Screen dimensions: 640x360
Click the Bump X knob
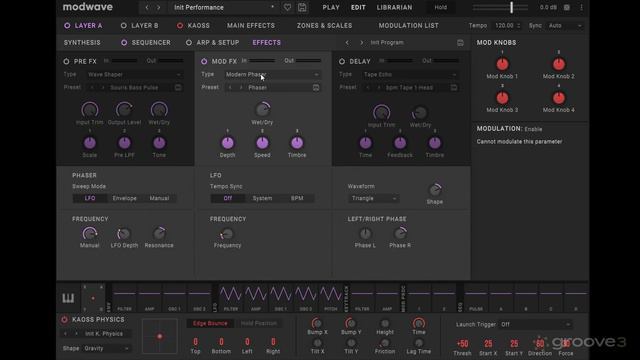[x=317, y=323]
